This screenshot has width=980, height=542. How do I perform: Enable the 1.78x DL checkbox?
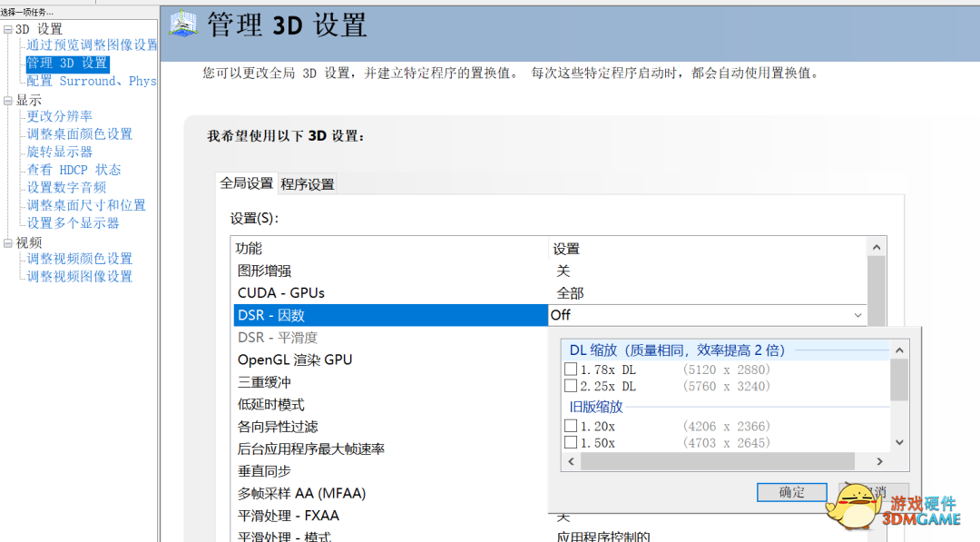[571, 369]
